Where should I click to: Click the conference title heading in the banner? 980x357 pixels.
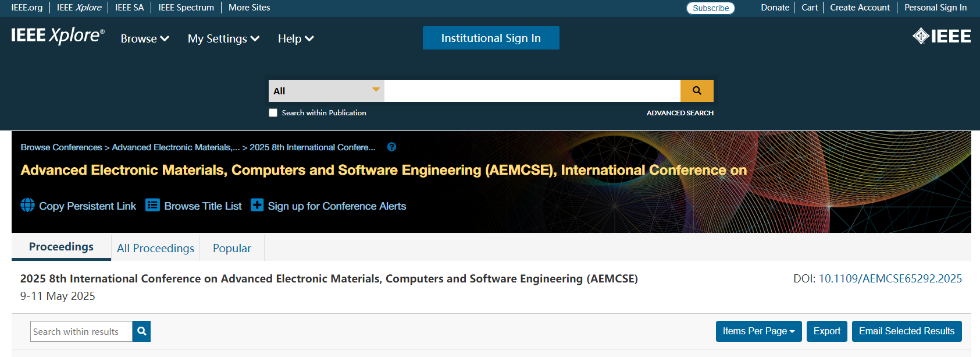click(383, 170)
